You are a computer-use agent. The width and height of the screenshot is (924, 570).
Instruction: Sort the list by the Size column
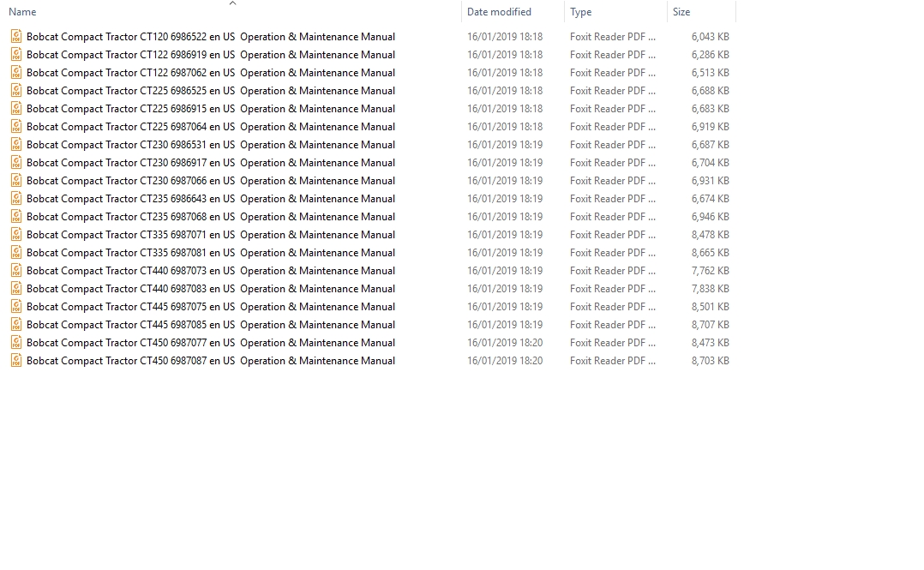681,12
